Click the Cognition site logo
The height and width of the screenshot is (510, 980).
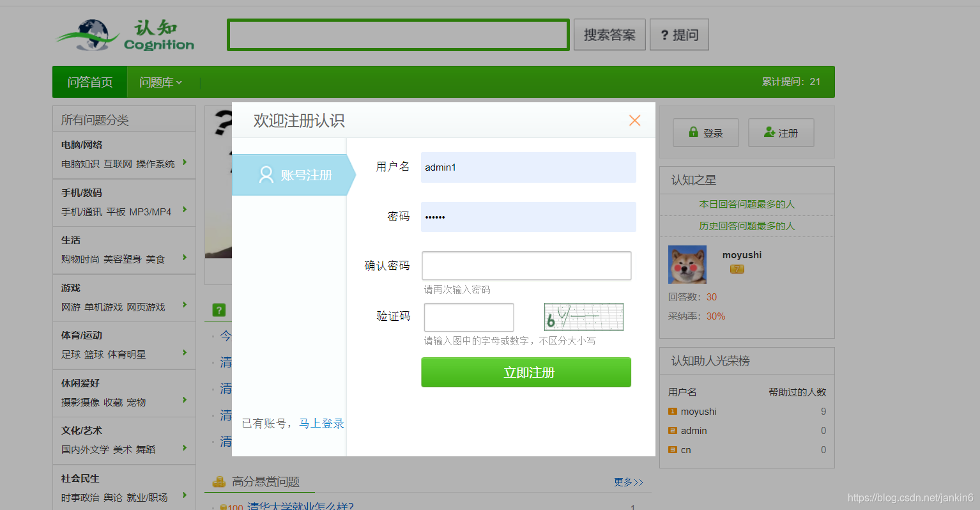125,35
